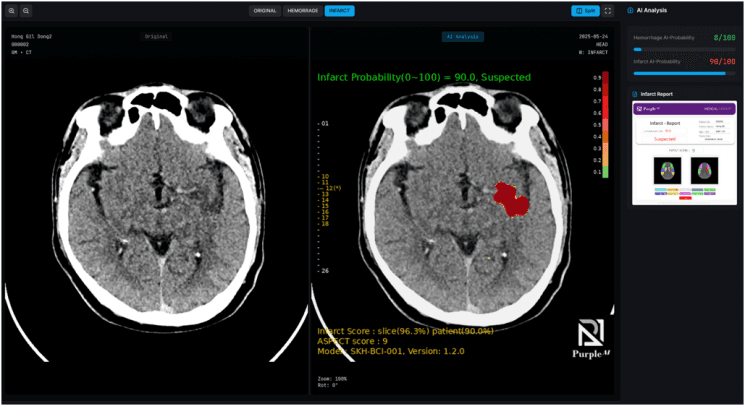This screenshot has height=406, width=745.
Task: Click the study date '2025-05-24'
Action: [593, 37]
